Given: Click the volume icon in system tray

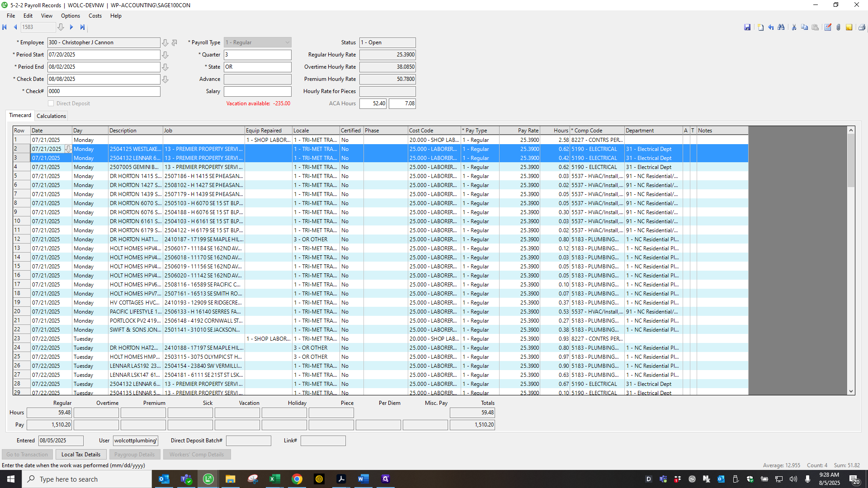Looking at the screenshot, I should tap(793, 479).
